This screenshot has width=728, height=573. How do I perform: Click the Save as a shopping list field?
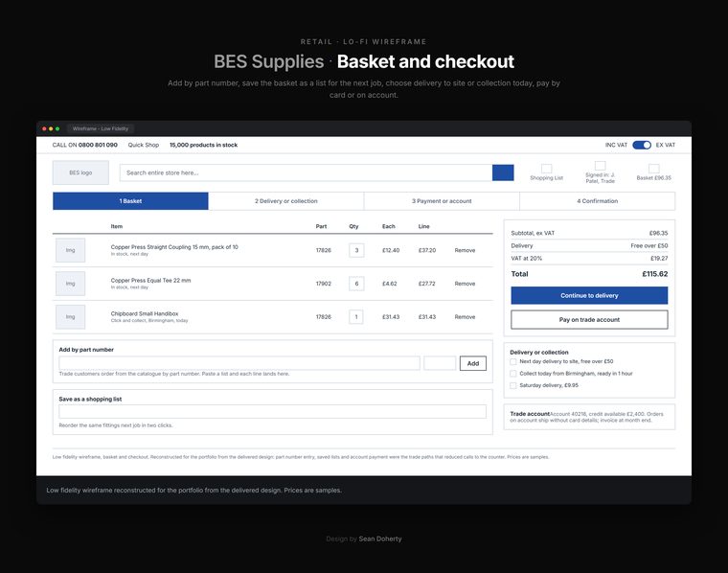click(x=273, y=411)
